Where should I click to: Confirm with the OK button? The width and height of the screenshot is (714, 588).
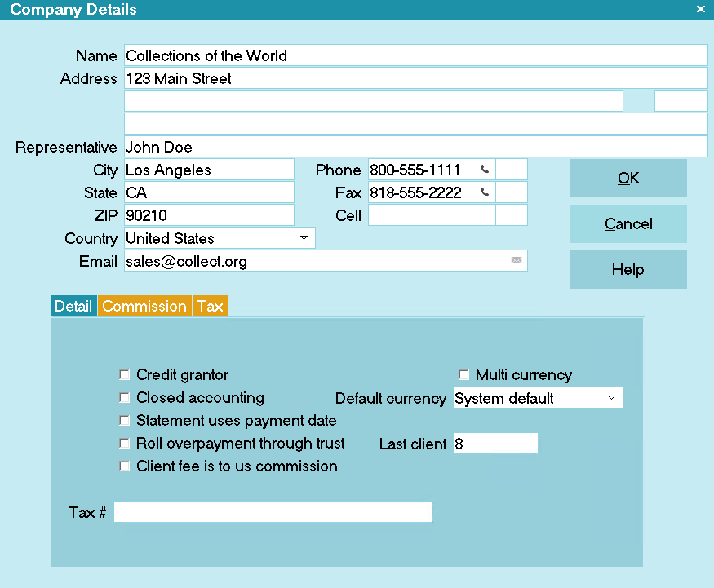tap(628, 178)
